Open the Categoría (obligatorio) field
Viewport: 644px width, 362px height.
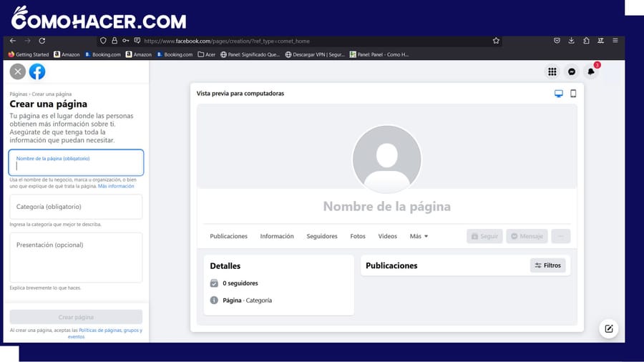coord(76,207)
